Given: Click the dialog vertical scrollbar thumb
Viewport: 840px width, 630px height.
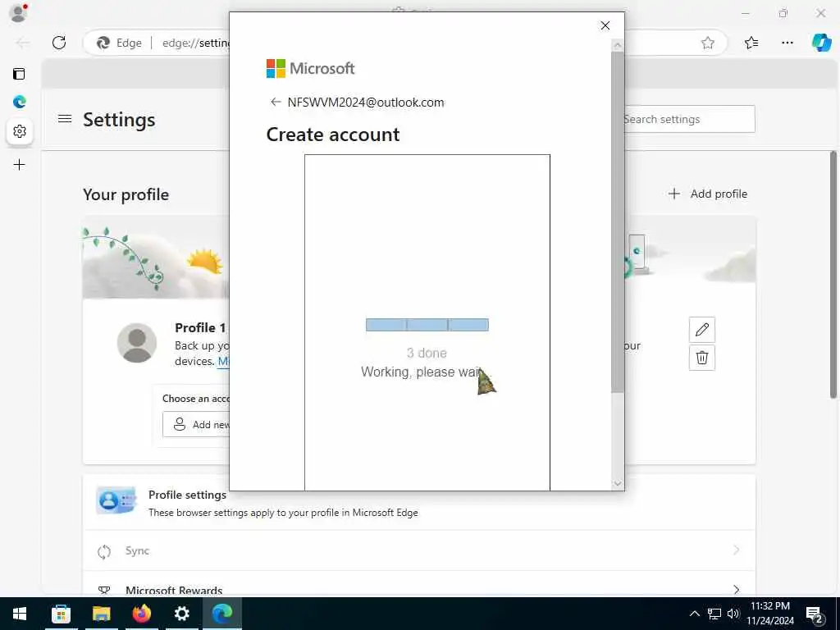Looking at the screenshot, I should 617,222.
